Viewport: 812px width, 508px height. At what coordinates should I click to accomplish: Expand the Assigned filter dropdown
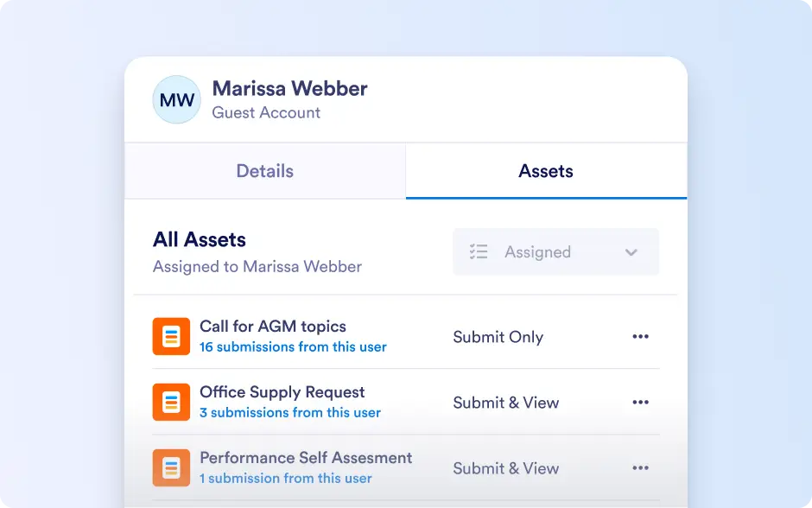555,251
